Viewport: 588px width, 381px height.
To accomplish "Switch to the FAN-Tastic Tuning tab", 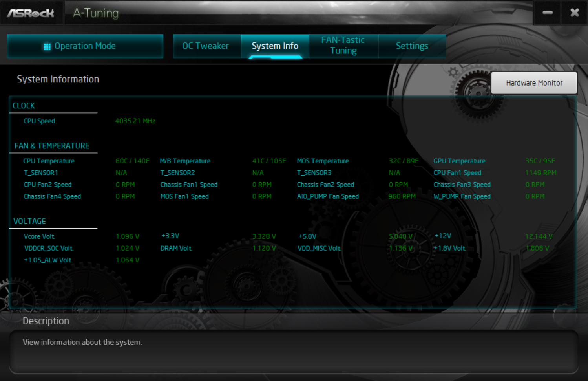I will (343, 45).
